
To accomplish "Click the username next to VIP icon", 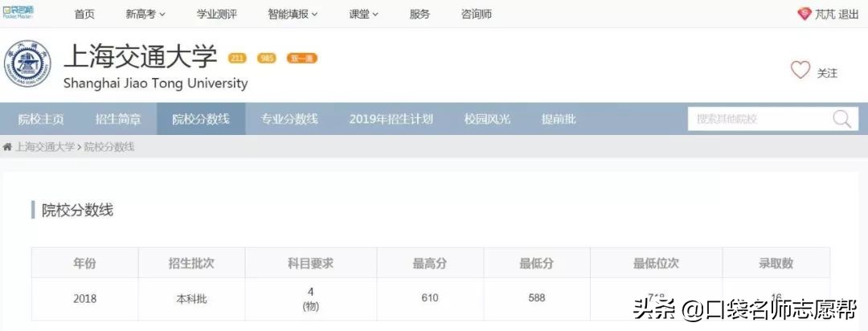I will (x=825, y=15).
